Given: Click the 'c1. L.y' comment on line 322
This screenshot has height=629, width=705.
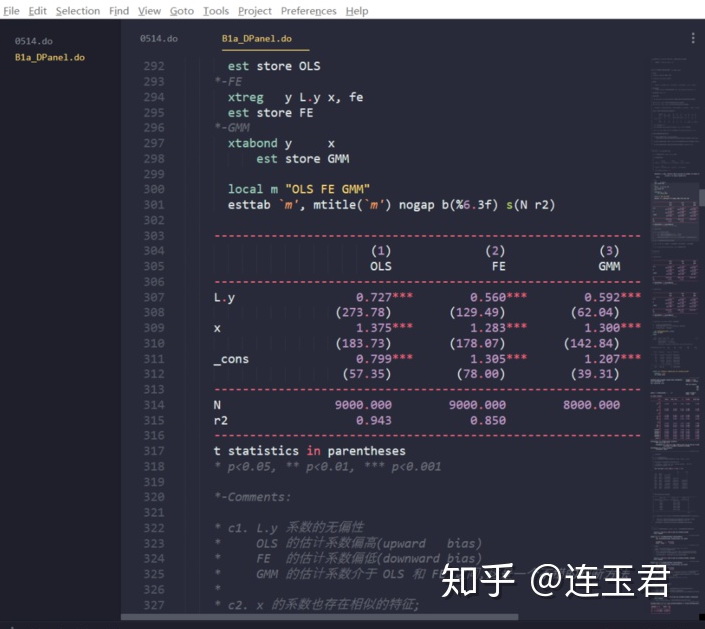Looking at the screenshot, I should coord(290,528).
